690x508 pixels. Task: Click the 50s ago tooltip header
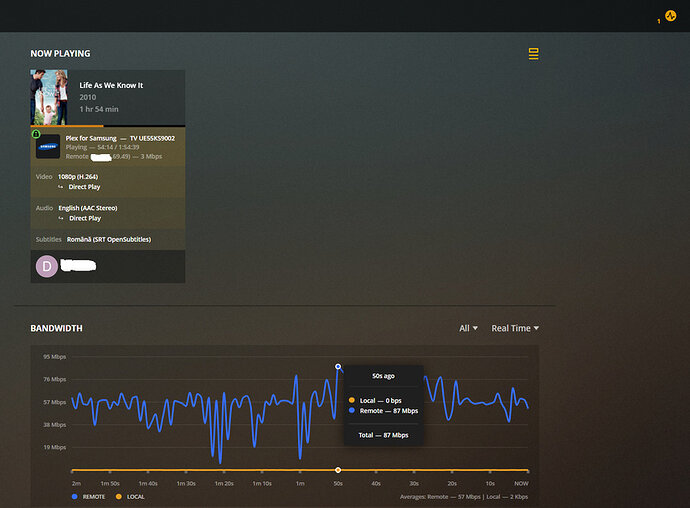[x=383, y=376]
